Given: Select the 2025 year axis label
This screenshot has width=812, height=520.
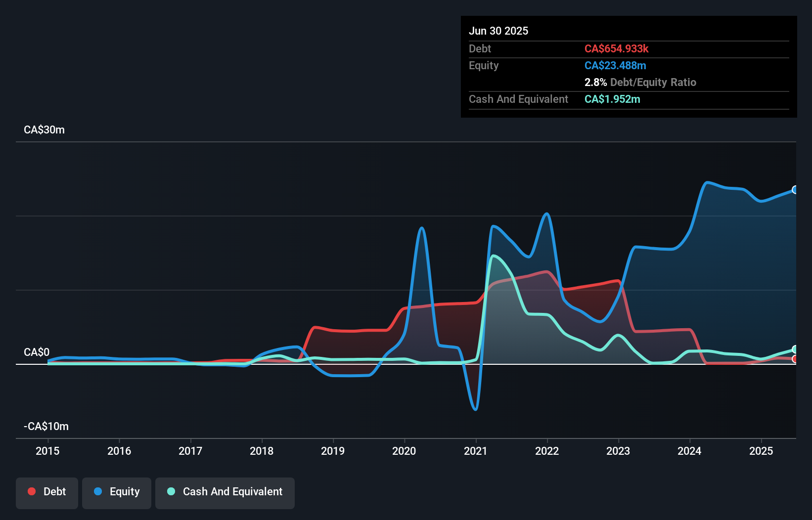Looking at the screenshot, I should (x=761, y=451).
